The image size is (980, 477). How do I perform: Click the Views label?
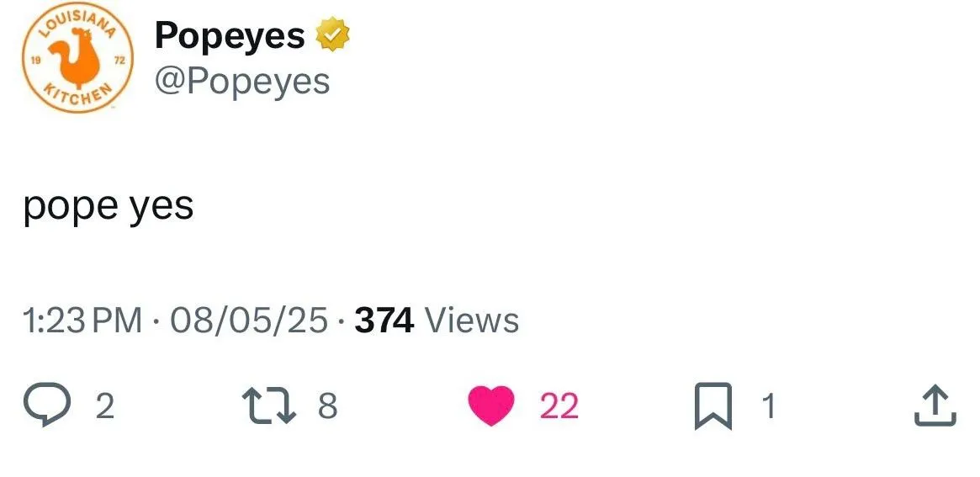coord(472,321)
